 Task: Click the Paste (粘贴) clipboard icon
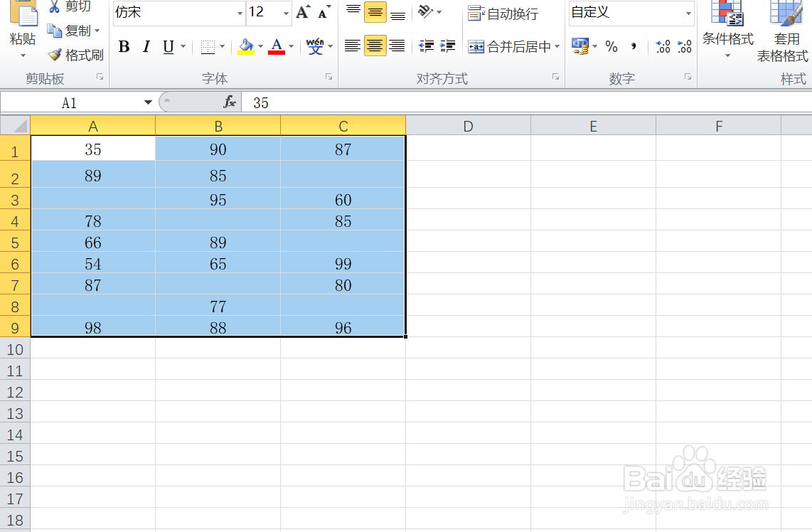tap(23, 14)
